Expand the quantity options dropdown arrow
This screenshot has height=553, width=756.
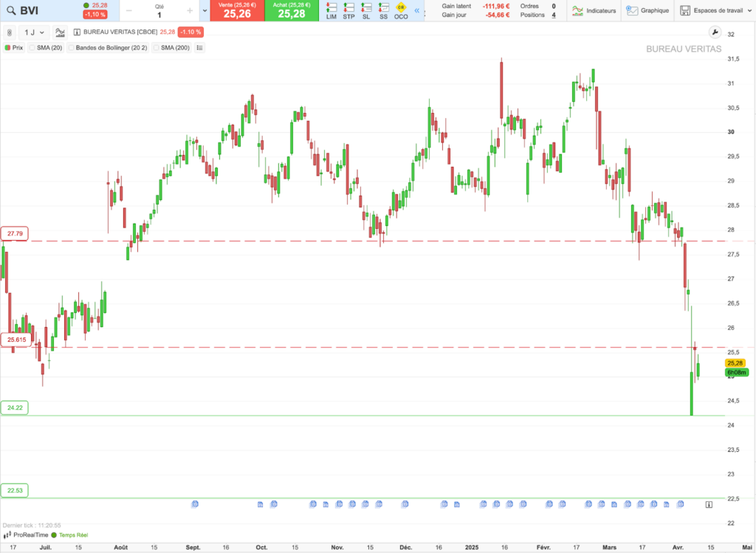click(205, 10)
